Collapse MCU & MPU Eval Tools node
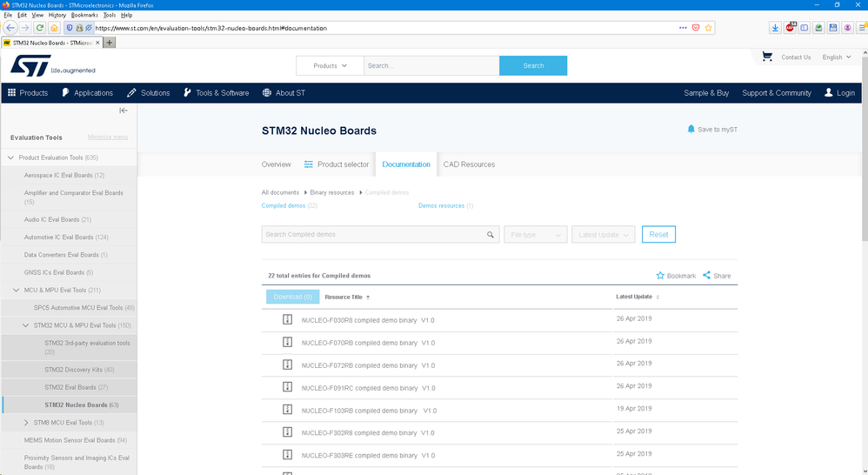The height and width of the screenshot is (475, 868). coord(16,290)
